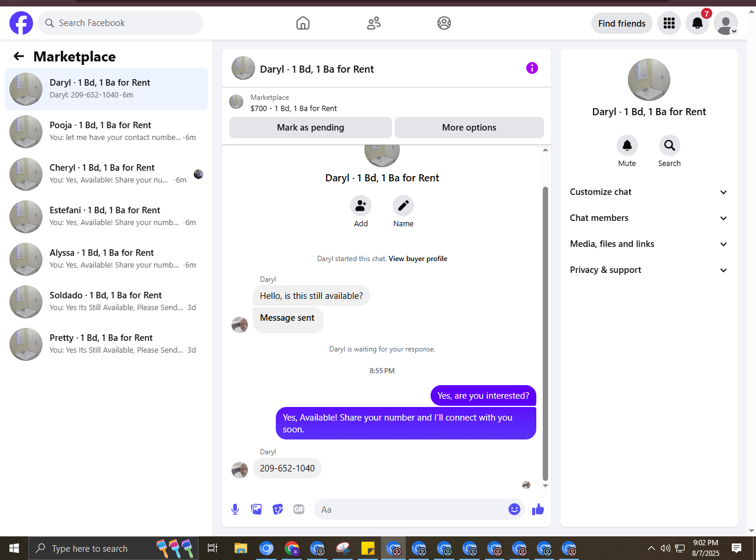Select Pooja conversation in the list
756x560 pixels.
[x=106, y=132]
